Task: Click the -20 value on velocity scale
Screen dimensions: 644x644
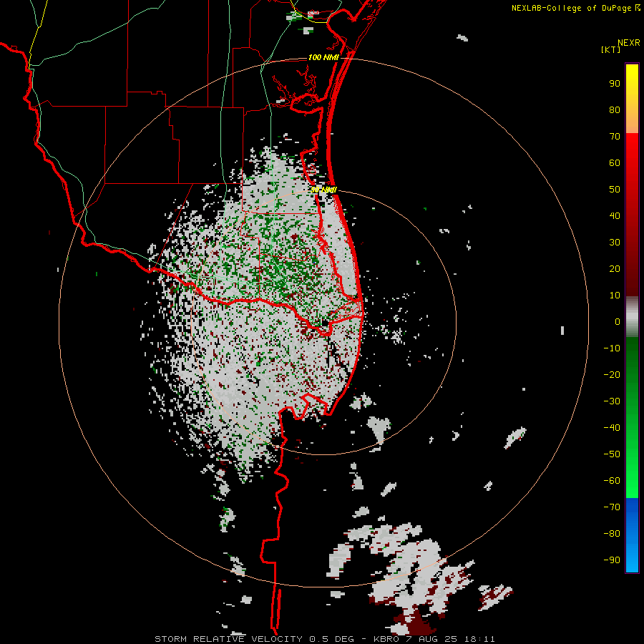Action: point(612,375)
